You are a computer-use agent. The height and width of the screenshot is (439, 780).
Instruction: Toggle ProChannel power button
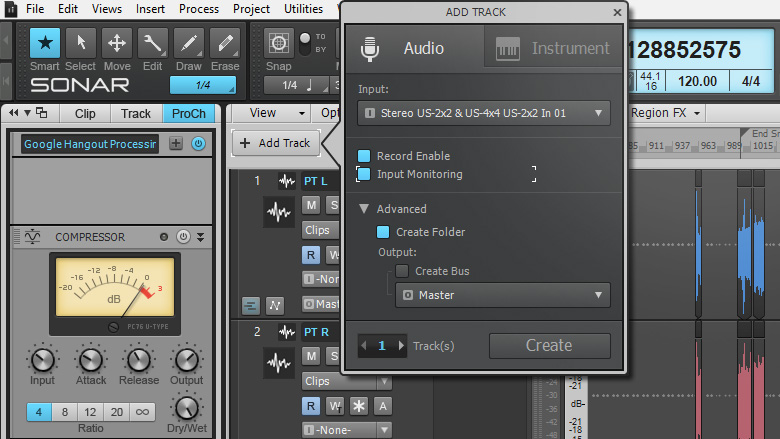click(198, 144)
